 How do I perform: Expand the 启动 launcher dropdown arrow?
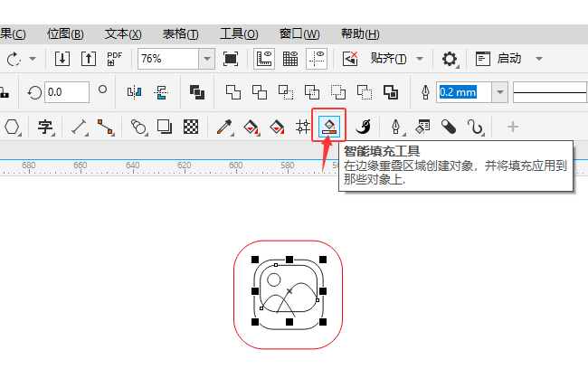[539, 59]
